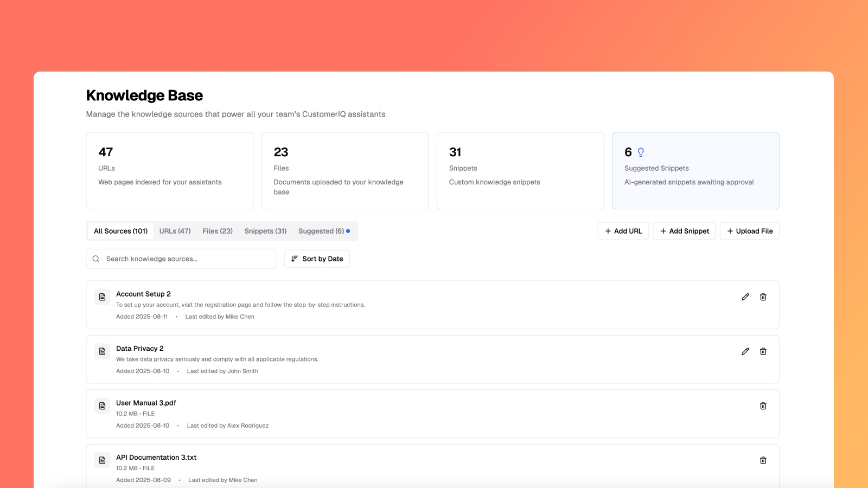Click the file icon beside User Manual 3.pdf
Image resolution: width=868 pixels, height=488 pixels.
(102, 406)
